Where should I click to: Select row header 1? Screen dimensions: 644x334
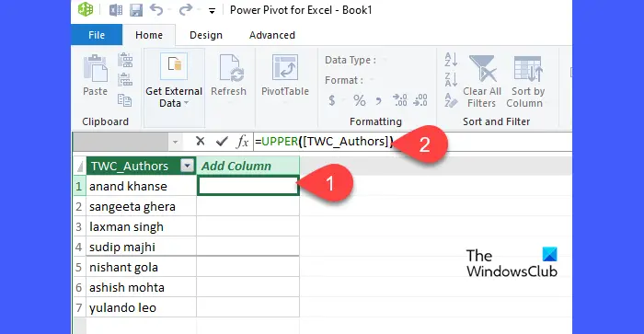(x=79, y=186)
